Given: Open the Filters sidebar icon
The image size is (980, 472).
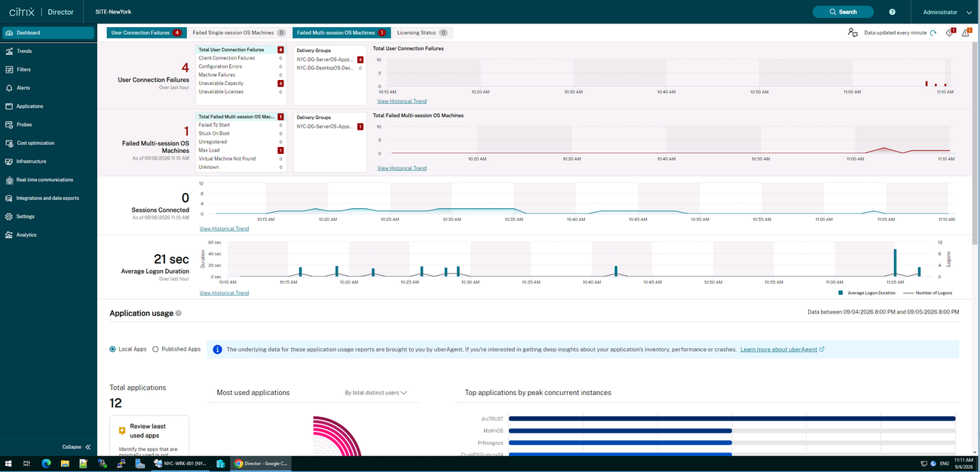Looking at the screenshot, I should pos(9,69).
